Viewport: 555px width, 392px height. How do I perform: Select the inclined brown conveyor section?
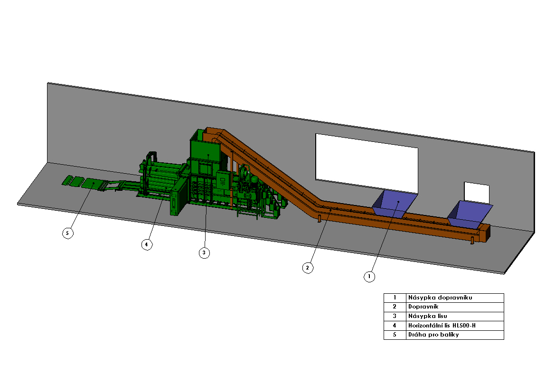[269, 170]
